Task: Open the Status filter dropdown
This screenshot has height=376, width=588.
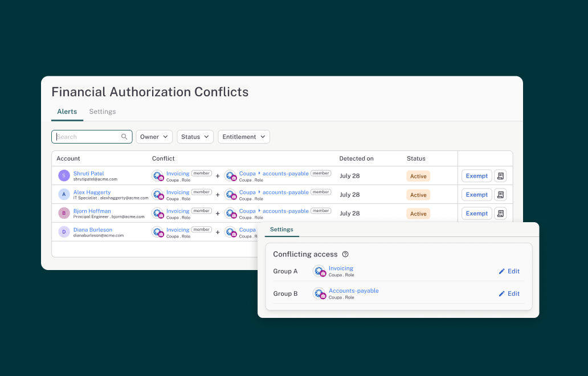Action: click(x=195, y=137)
